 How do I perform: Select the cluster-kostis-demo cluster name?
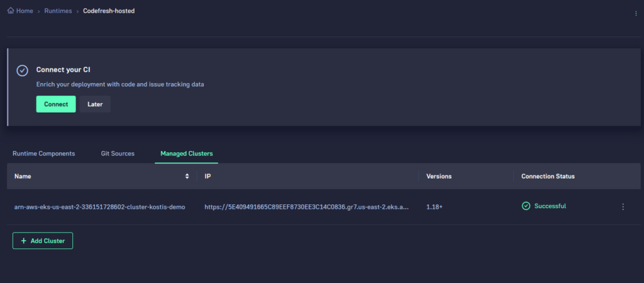(99, 207)
